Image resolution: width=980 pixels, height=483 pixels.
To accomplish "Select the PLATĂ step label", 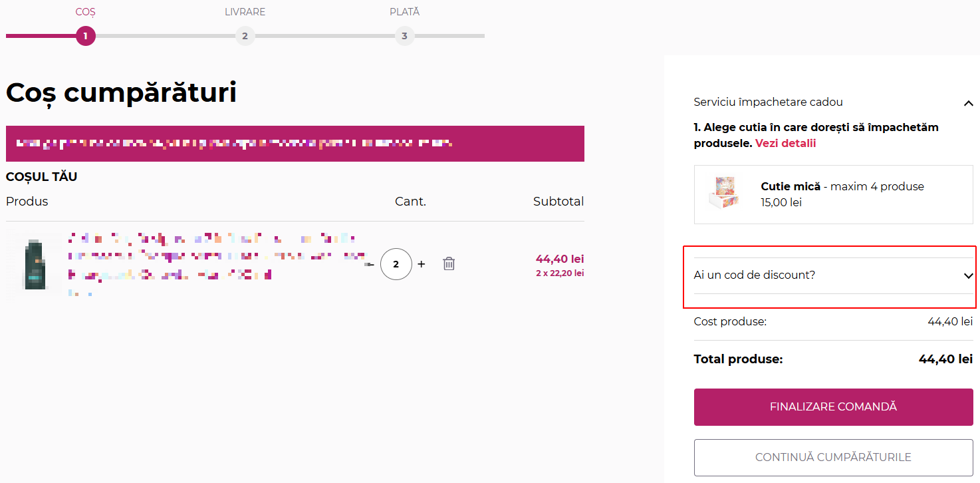I will click(404, 12).
